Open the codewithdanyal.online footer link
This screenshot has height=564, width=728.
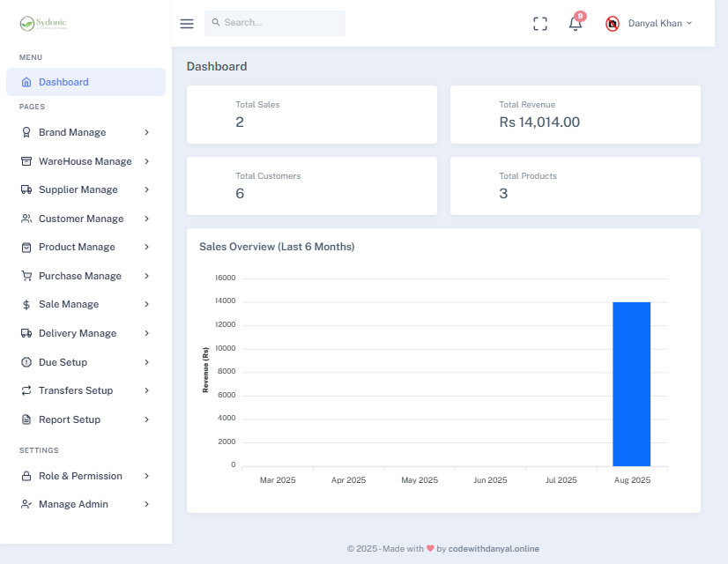coord(494,548)
